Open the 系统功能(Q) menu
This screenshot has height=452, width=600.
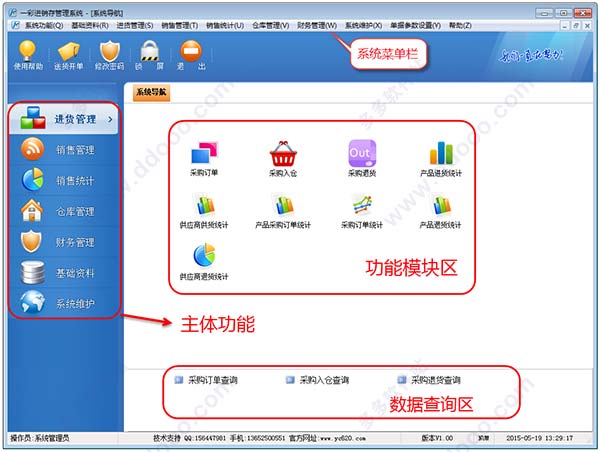(44, 26)
